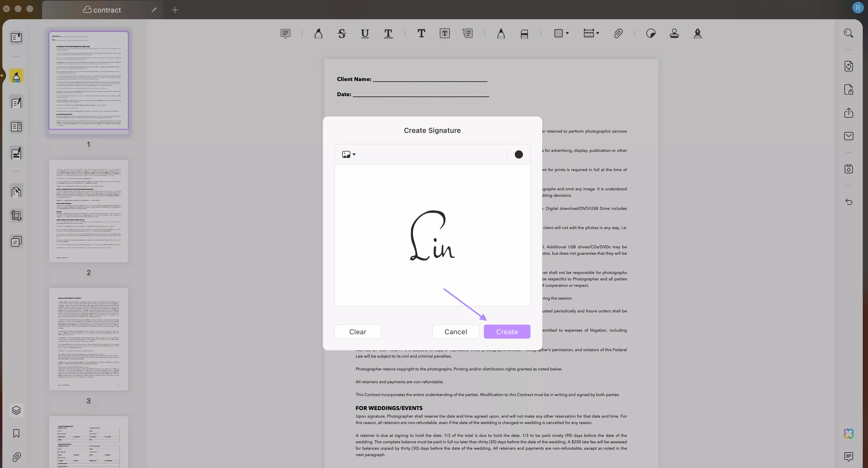Expand the stamp tool dropdown
The height and width of the screenshot is (468, 868).
coord(674,34)
